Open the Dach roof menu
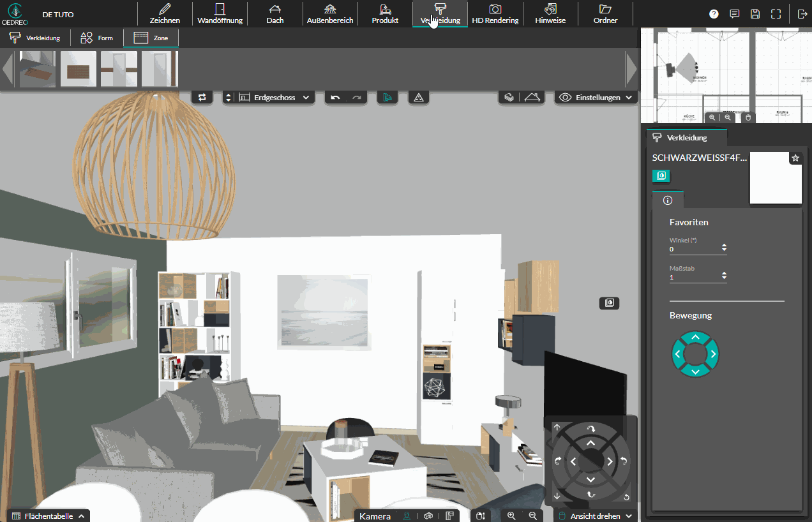 (275, 13)
